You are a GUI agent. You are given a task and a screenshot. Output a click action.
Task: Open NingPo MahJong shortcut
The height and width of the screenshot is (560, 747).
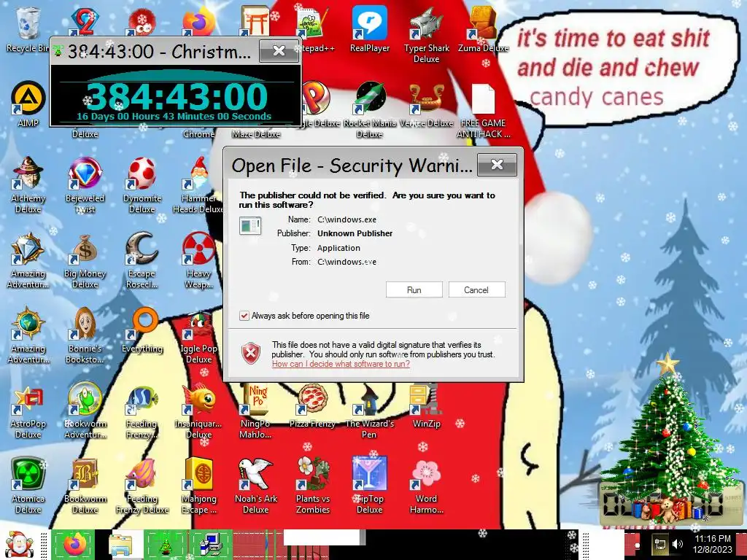(256, 412)
